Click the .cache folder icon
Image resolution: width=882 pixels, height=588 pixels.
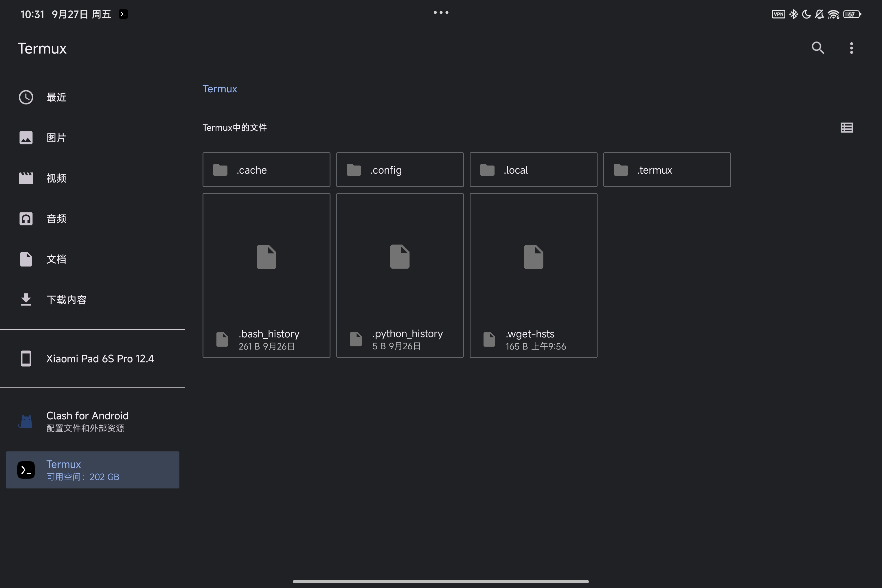tap(220, 170)
